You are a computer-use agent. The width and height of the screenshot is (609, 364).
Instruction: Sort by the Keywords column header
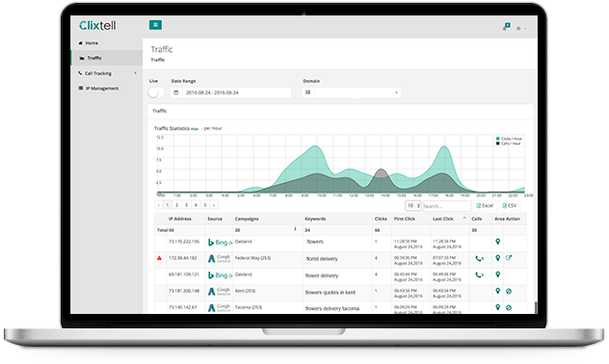coord(315,219)
